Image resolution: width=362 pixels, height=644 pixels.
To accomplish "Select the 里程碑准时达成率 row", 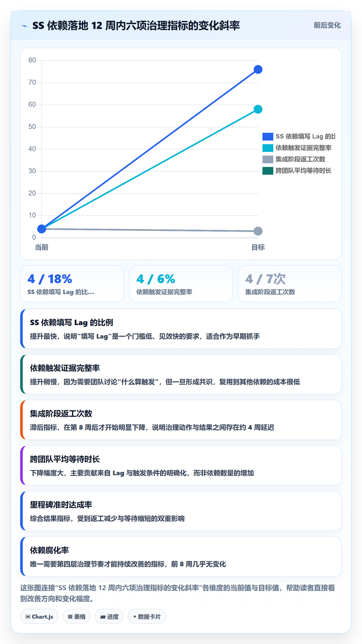I will coord(181,511).
